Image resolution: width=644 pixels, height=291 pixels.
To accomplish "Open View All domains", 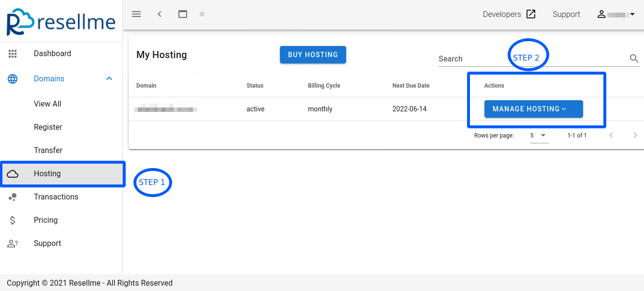I will 47,104.
